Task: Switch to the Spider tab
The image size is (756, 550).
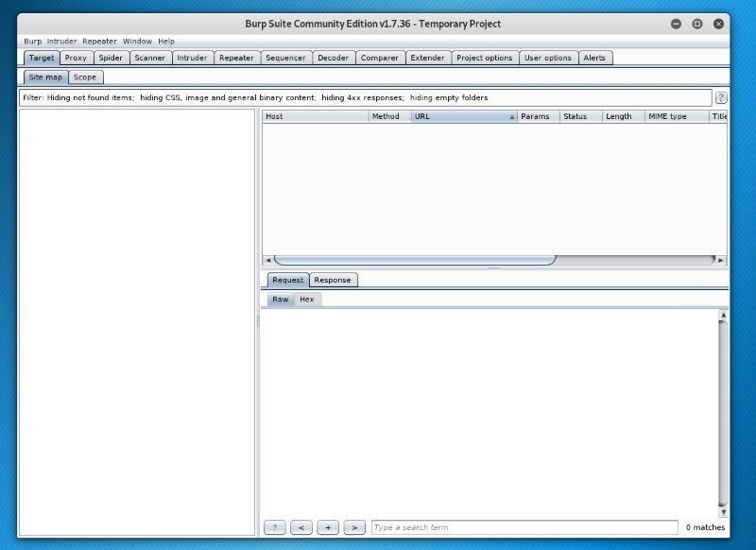Action: click(110, 58)
